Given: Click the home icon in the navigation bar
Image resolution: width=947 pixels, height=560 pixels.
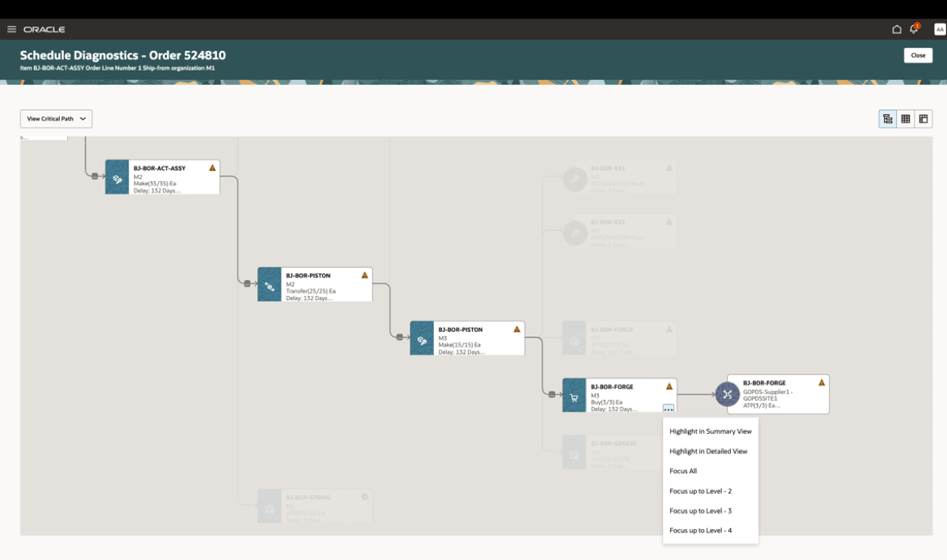Looking at the screenshot, I should point(896,28).
